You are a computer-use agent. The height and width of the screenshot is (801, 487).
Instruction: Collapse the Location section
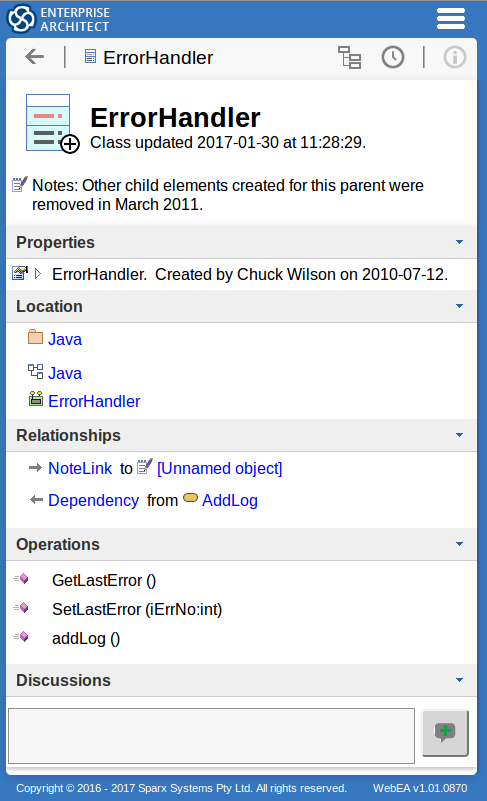pos(459,306)
